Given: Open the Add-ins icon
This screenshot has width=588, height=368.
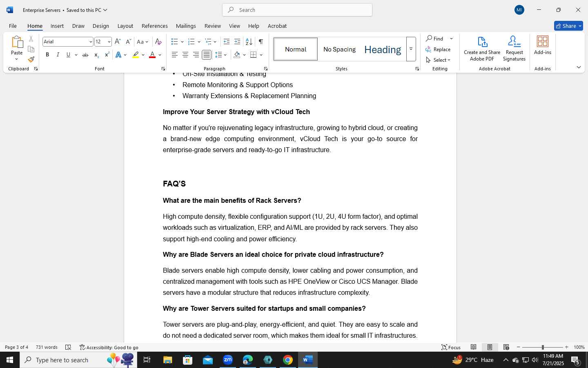Looking at the screenshot, I should (x=543, y=45).
